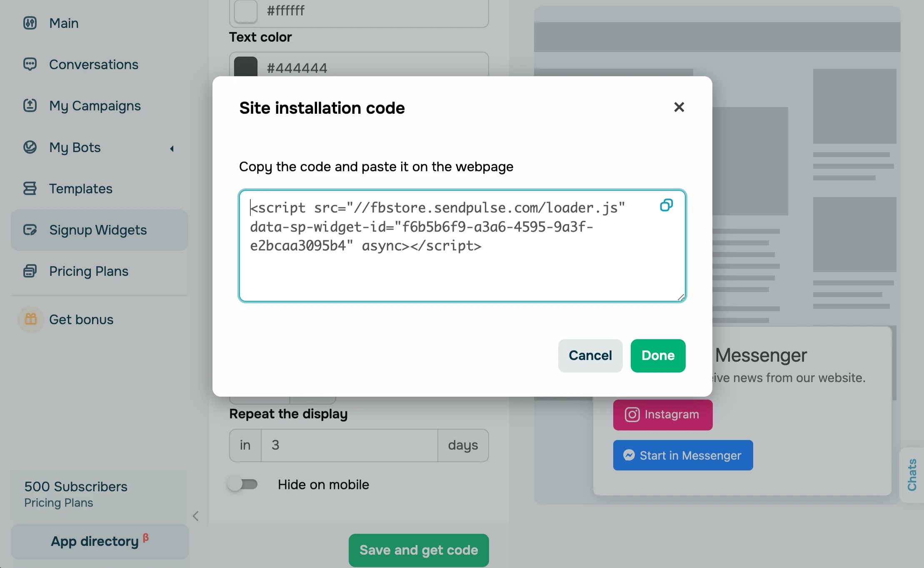Click the Done button in dialog
This screenshot has width=924, height=568.
click(x=658, y=355)
